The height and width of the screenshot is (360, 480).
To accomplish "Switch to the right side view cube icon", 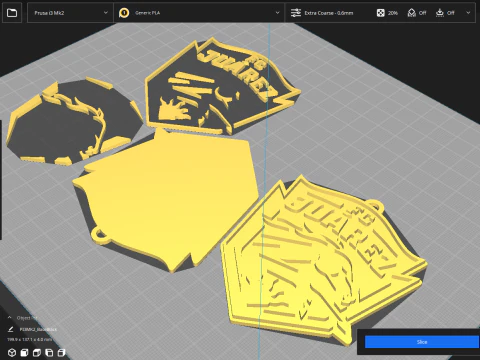I will (61, 352).
